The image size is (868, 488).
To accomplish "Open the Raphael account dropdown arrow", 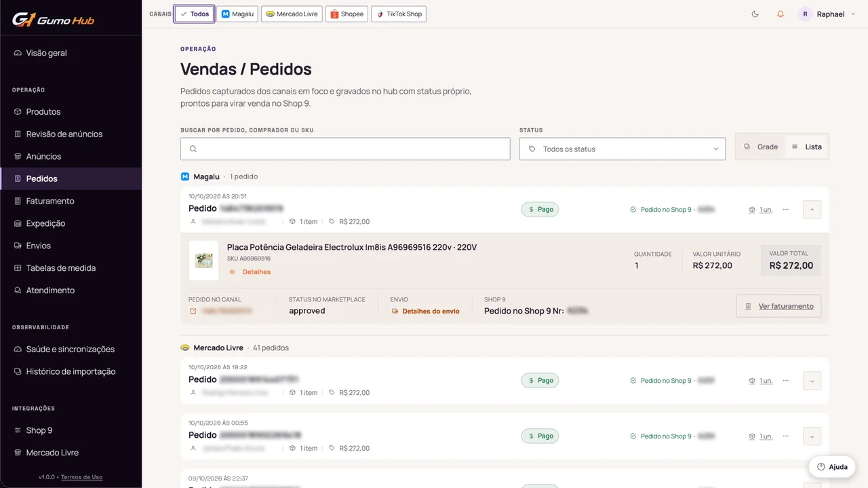I will point(852,14).
